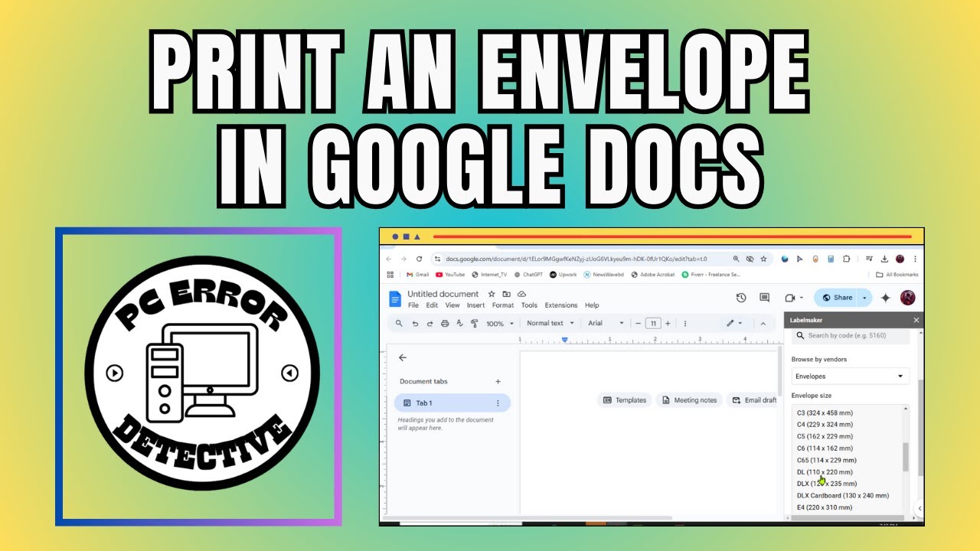This screenshot has width=980, height=551.
Task: Reload the page in browser
Action: coord(419,259)
